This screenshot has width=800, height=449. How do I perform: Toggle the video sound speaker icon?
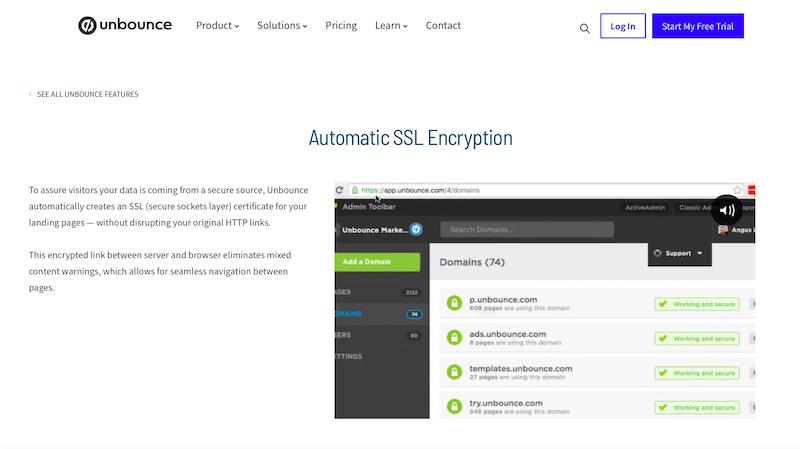point(727,210)
